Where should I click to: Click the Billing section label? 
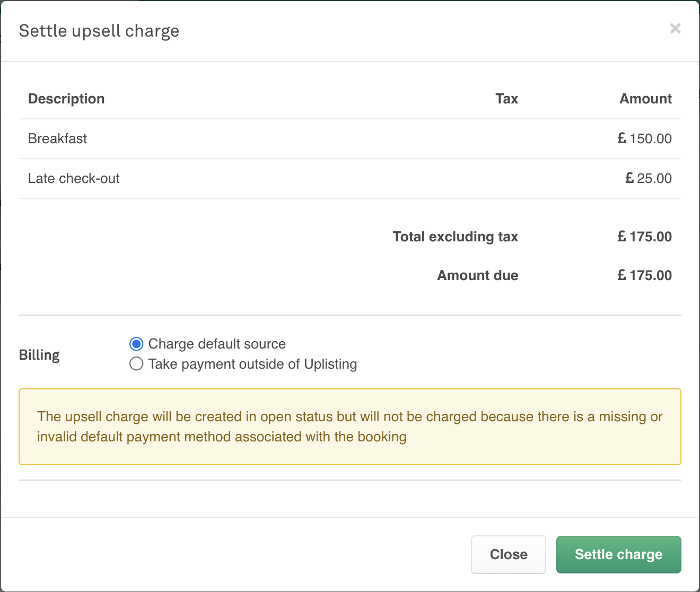click(39, 355)
